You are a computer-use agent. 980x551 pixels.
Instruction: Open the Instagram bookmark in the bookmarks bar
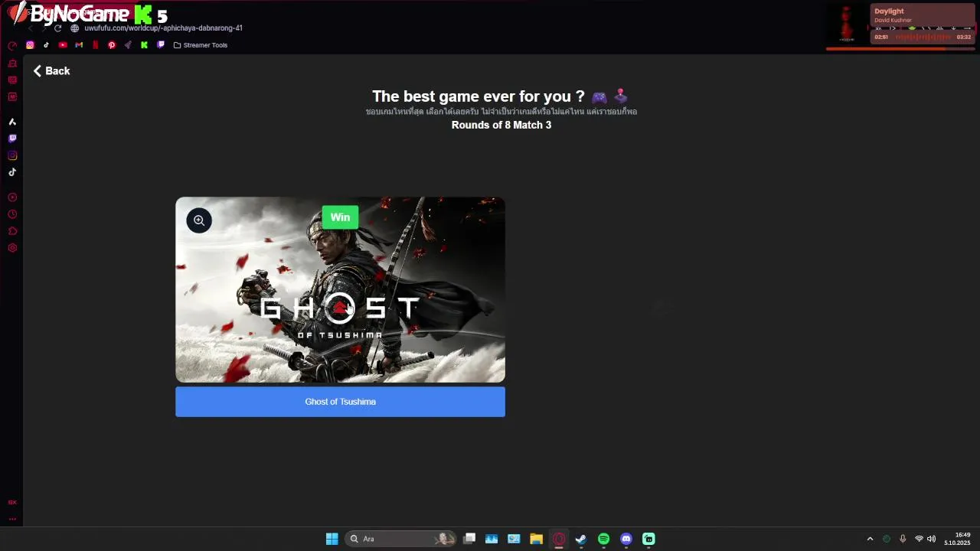pyautogui.click(x=30, y=45)
